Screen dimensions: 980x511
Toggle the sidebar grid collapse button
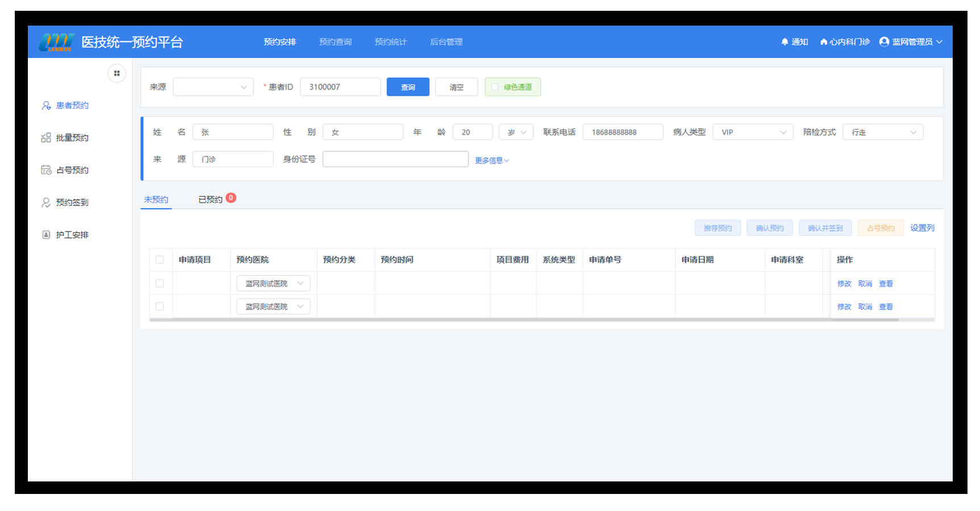click(117, 73)
